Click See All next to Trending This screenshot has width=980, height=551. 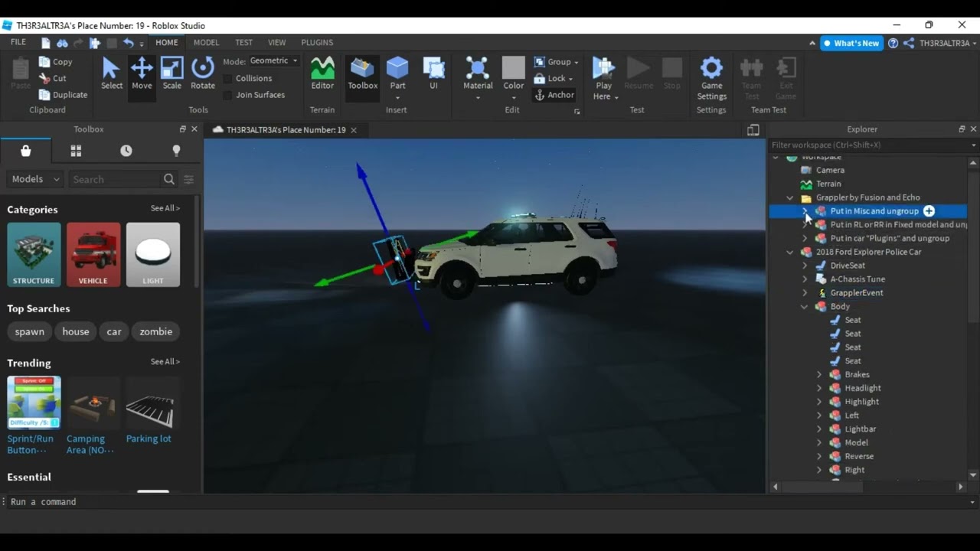coord(165,361)
